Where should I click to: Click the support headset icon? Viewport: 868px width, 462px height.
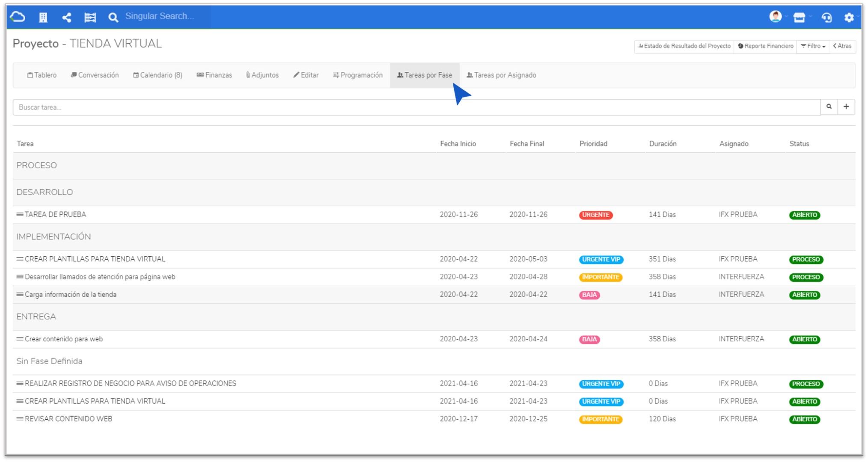826,18
